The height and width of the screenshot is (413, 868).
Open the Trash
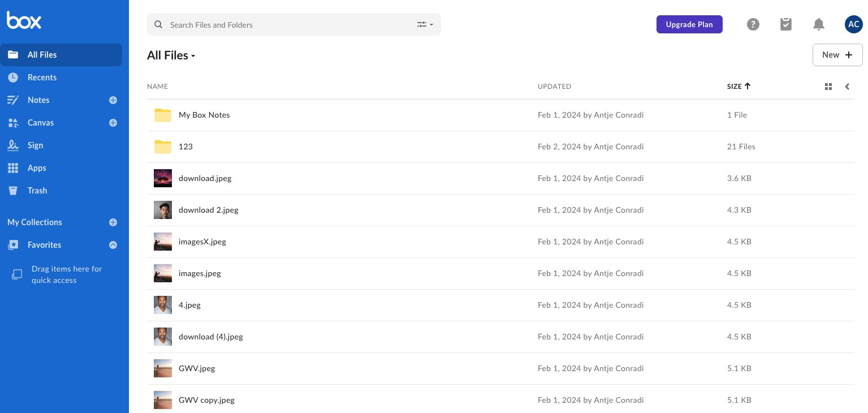tap(37, 191)
